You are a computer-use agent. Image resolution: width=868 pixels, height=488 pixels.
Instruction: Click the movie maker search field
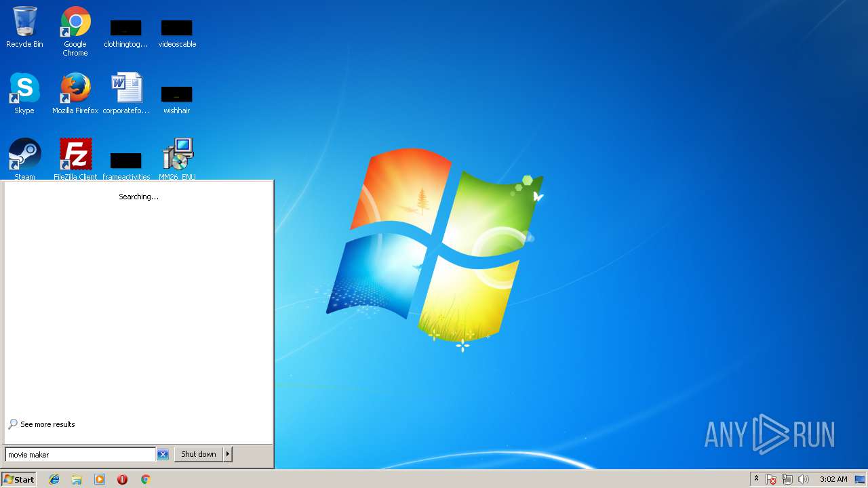tap(81, 455)
